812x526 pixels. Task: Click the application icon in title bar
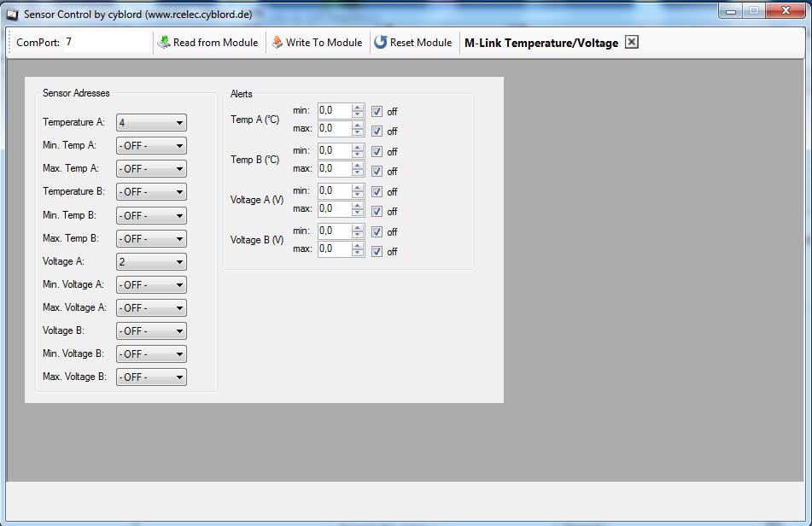(12, 15)
